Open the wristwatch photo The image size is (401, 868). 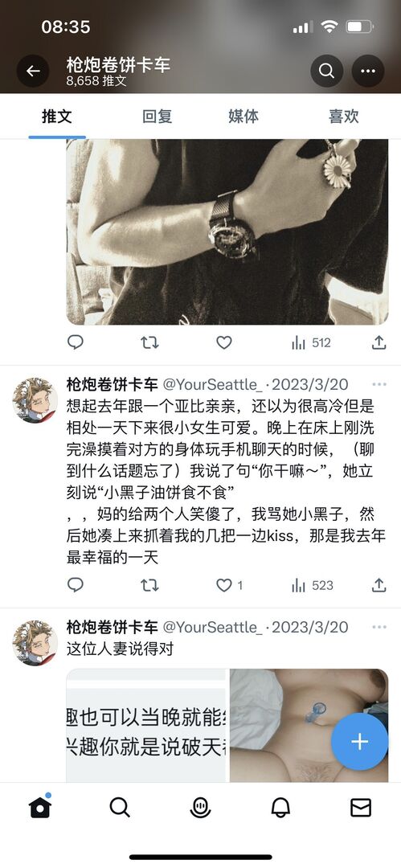[x=227, y=231]
